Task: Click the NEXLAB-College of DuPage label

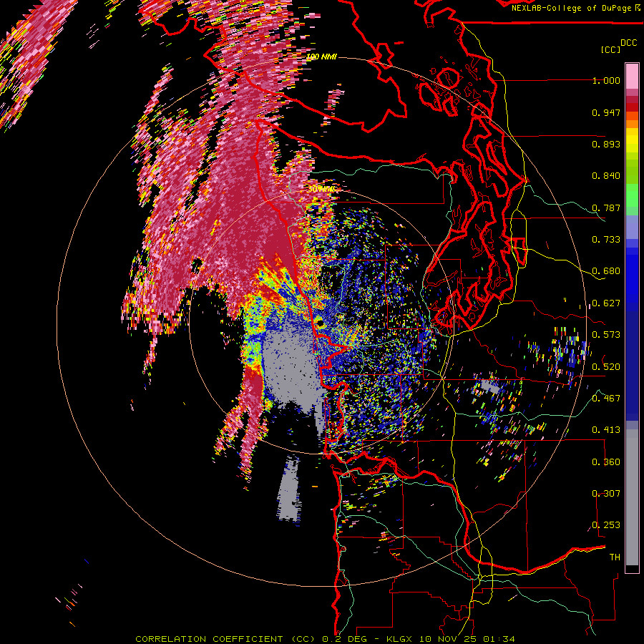Action: (x=572, y=8)
